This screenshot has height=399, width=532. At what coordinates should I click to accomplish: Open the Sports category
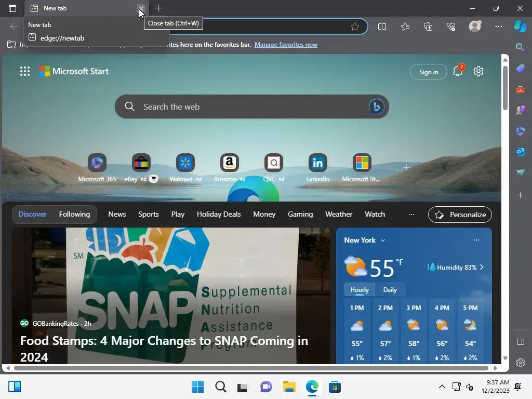148,215
